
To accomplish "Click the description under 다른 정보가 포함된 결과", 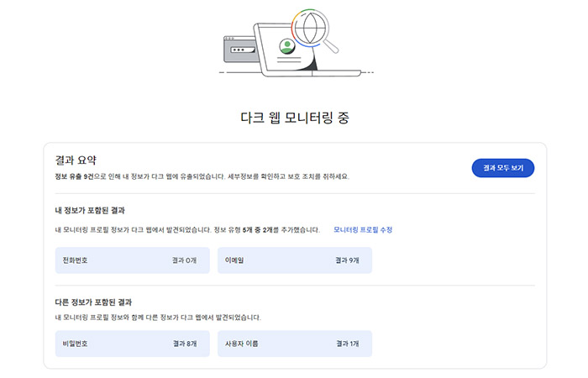I will tap(157, 318).
